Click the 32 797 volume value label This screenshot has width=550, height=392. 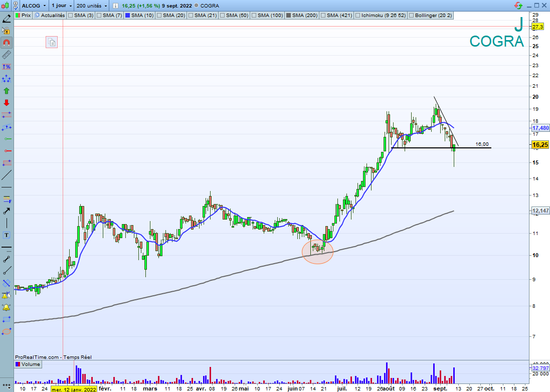pyautogui.click(x=540, y=368)
